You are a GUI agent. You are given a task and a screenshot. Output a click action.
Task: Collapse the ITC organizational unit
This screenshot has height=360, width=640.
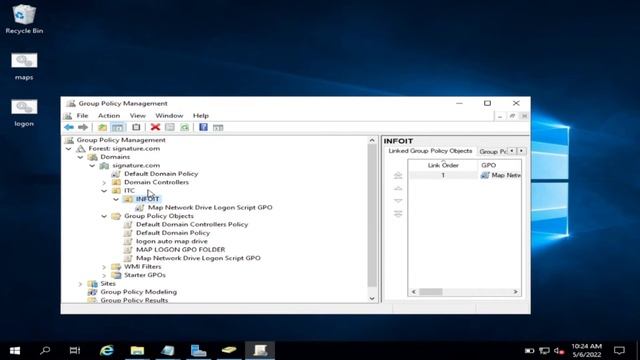(x=104, y=191)
